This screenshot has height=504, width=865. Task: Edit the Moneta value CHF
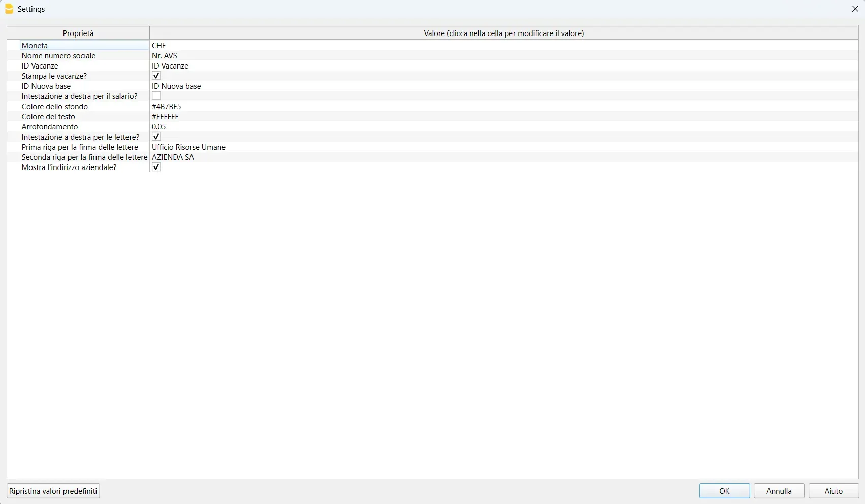coord(159,46)
